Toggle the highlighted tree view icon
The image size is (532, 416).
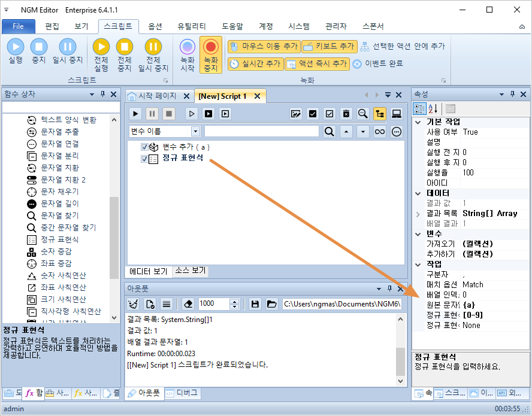point(380,114)
